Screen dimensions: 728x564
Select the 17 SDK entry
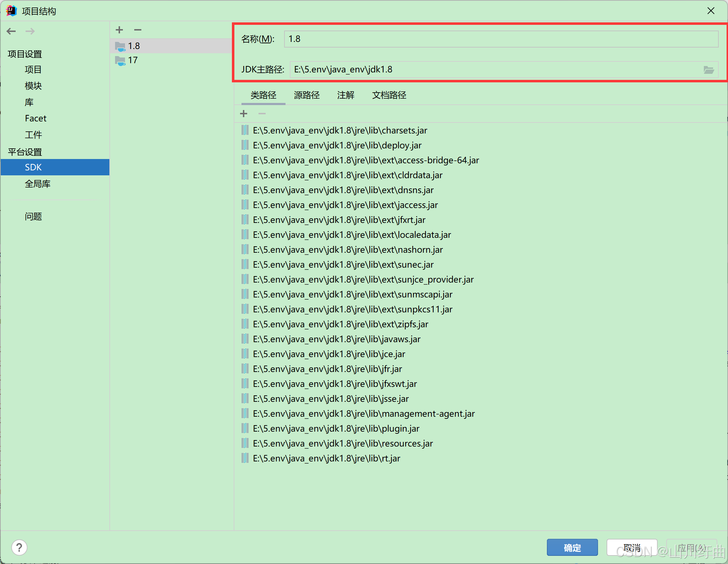pyautogui.click(x=133, y=60)
